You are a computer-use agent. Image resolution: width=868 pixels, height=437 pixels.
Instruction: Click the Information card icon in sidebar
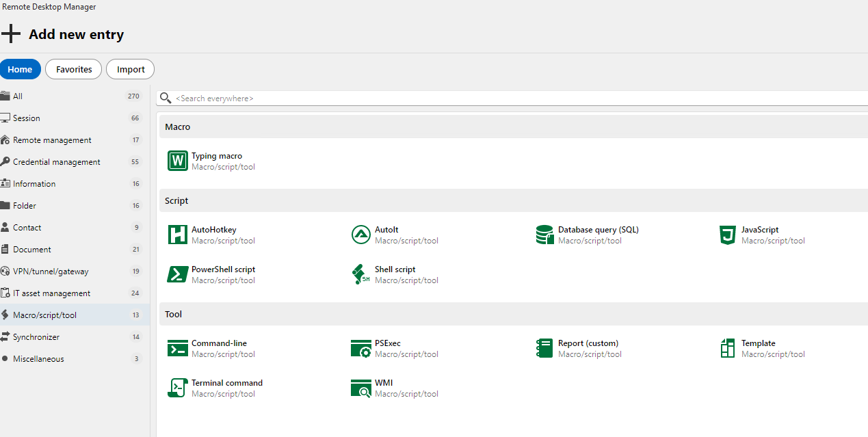pyautogui.click(x=5, y=183)
